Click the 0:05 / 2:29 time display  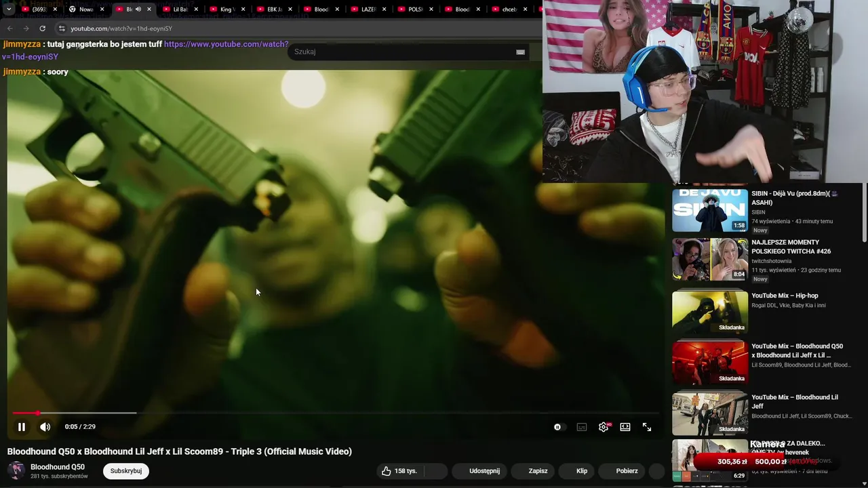click(80, 427)
